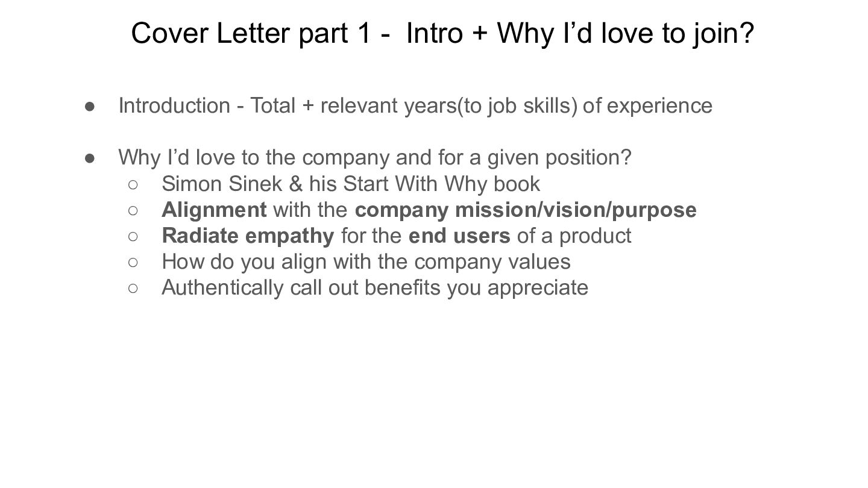Click bold 'company mission/vision/purpose' phrase
Image resolution: width=868 pixels, height=488 pixels.
pyautogui.click(x=525, y=210)
